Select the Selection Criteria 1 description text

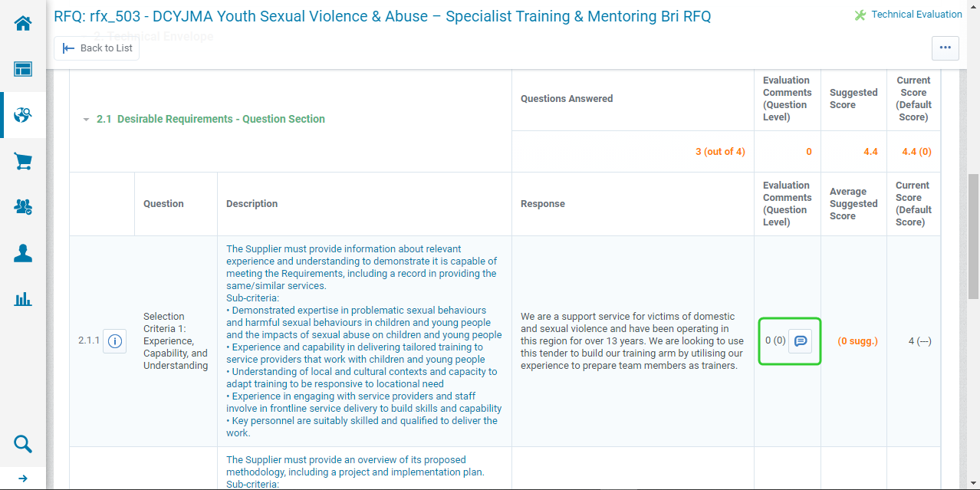point(364,340)
